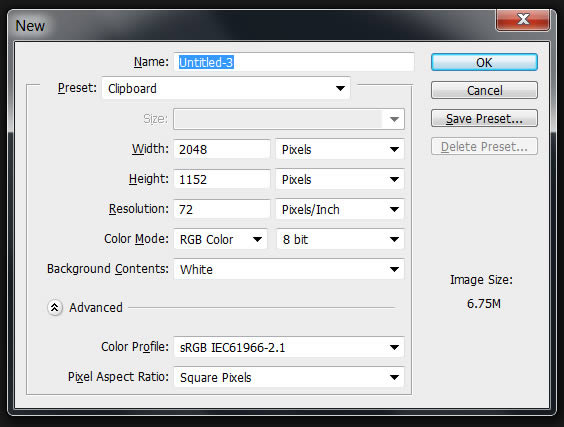The image size is (564, 427).
Task: Click the disabled Size dropdown arrow
Action: pyautogui.click(x=394, y=119)
